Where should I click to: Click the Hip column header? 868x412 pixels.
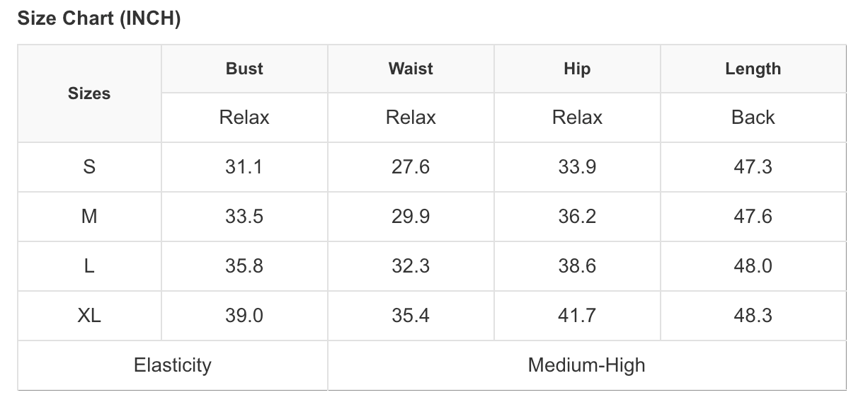coord(577,69)
